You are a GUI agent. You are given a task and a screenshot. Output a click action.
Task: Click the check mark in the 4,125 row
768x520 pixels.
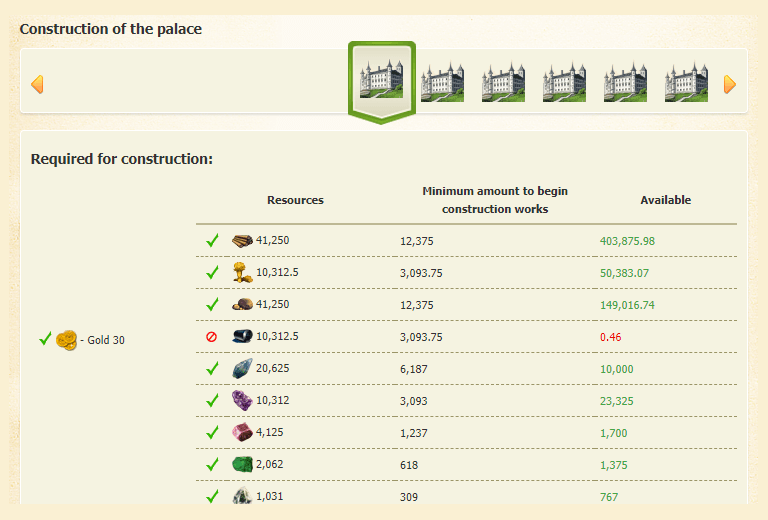[x=212, y=432]
